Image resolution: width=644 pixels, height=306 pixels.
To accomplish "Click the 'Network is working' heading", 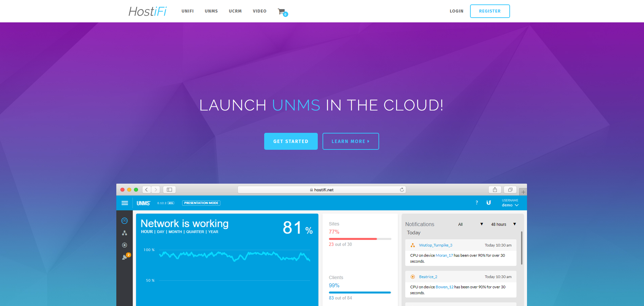I will point(185,224).
